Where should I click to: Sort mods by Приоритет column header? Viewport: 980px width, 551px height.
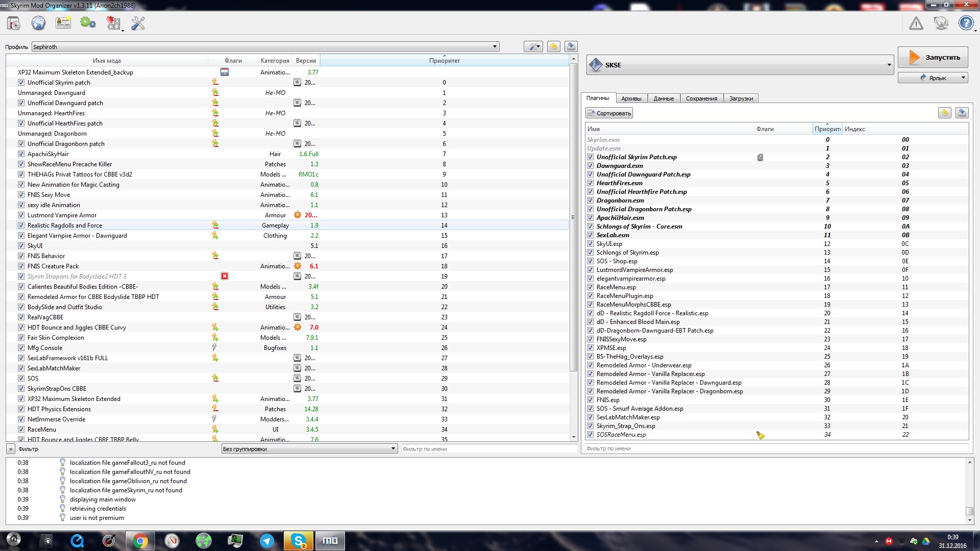coord(444,60)
